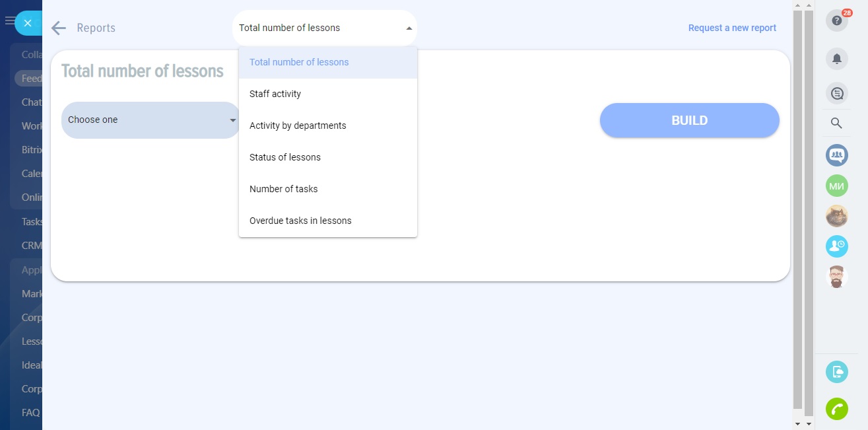Close the slider panel with X button
This screenshot has height=430, width=868.
(x=28, y=23)
